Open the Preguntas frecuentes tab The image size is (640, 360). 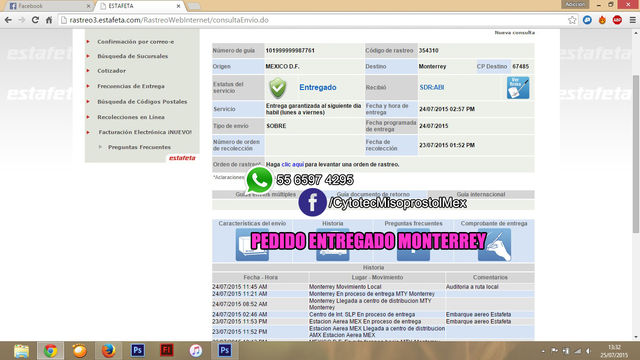click(x=413, y=224)
